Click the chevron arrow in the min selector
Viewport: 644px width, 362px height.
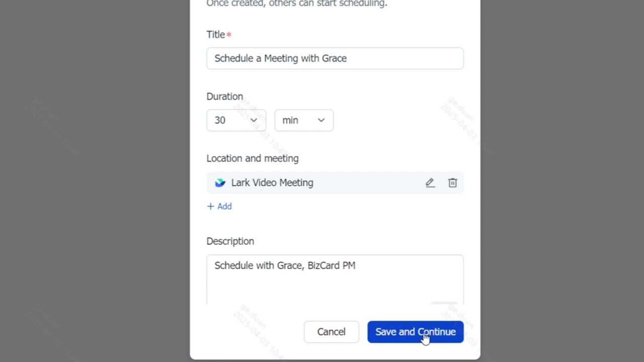tap(321, 120)
